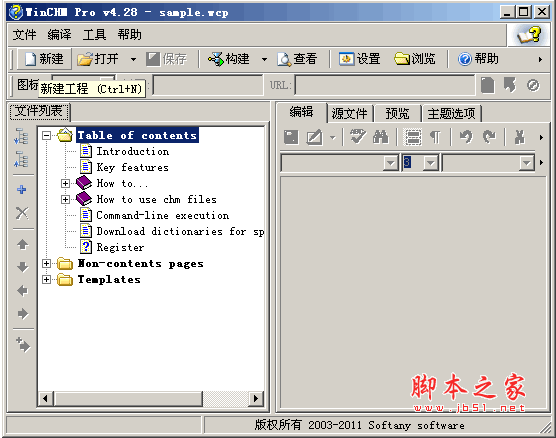556x438 pixels.
Task: Click tree horizontal scrollbar right arrow
Action: pos(255,398)
